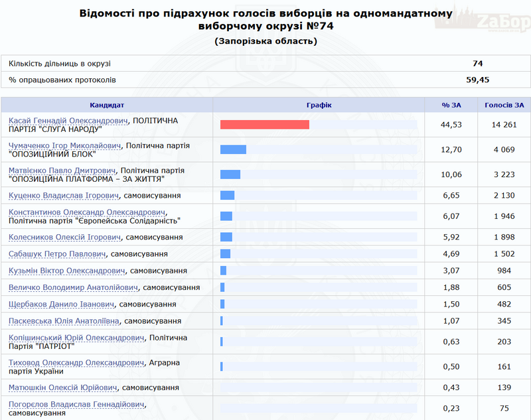Screen dimensions: 531x420
Task: Click the Кандидат column header
Action: coord(107,105)
